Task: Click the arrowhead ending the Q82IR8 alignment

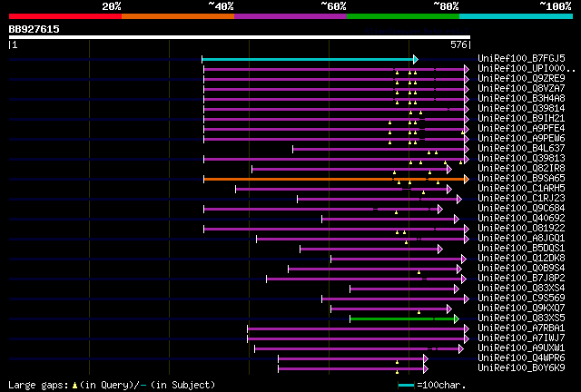Action: (x=449, y=170)
